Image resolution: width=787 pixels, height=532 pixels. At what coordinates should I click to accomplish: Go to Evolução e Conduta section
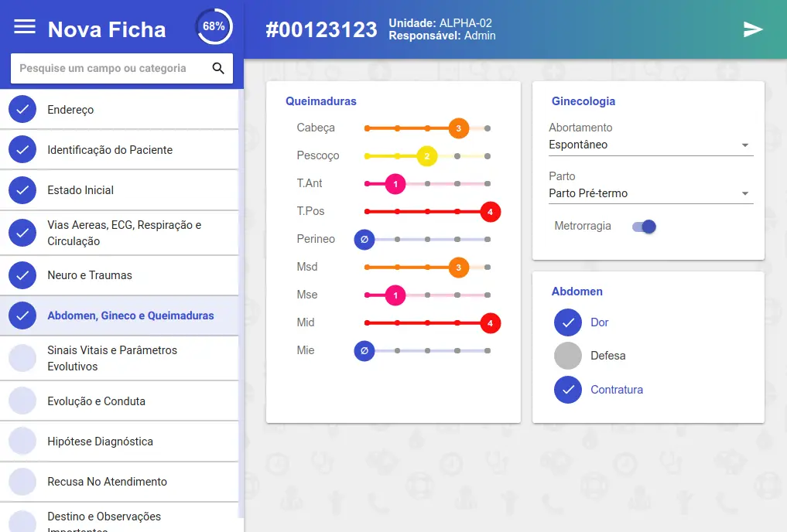point(96,401)
